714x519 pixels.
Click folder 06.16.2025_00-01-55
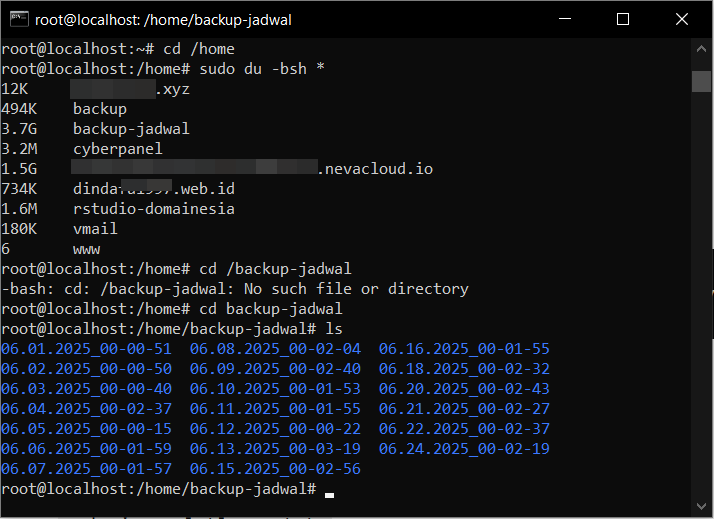pos(464,349)
